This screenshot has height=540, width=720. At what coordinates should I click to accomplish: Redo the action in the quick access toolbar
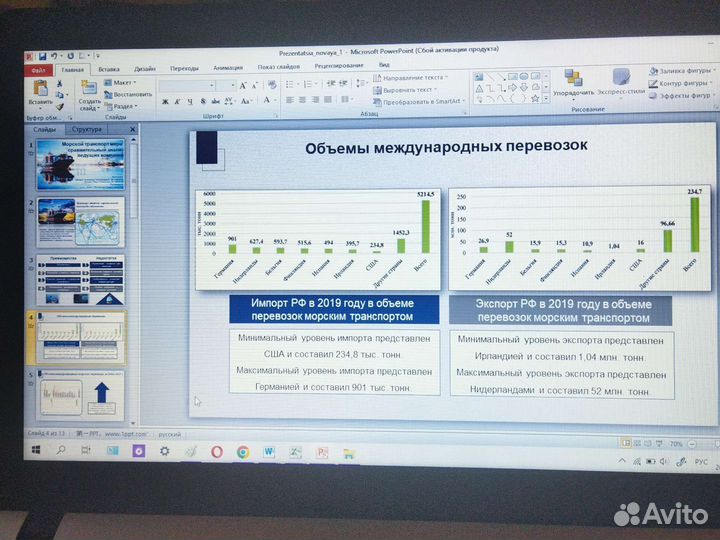point(71,56)
